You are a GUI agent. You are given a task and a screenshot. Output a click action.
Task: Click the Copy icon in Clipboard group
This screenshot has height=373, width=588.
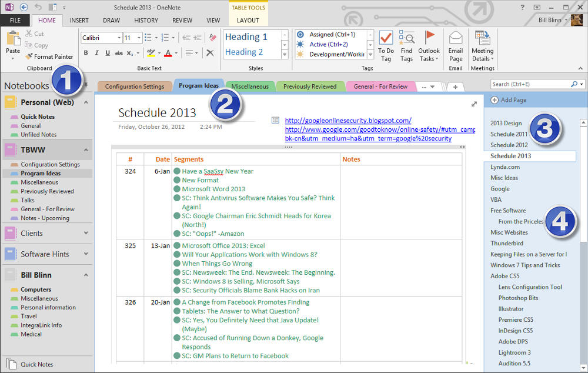(x=28, y=45)
